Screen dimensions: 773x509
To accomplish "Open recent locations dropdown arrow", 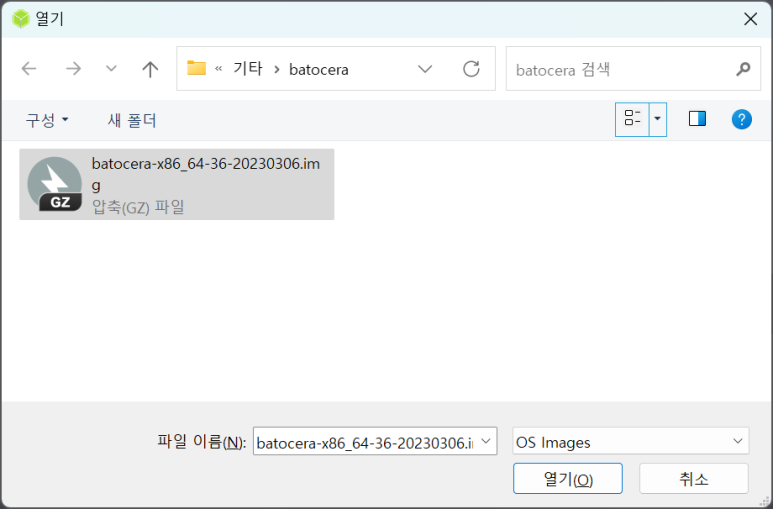I will coord(111,69).
